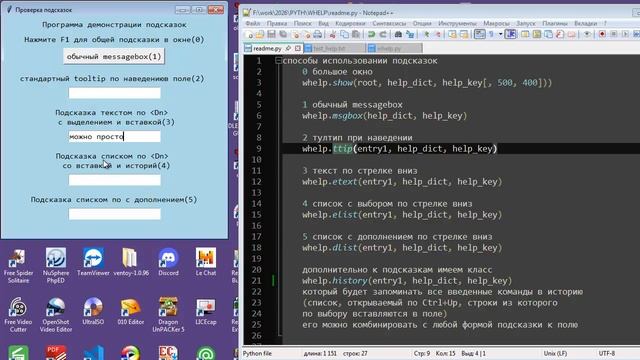
Task: Launch Dragon UnPACKer 5 shortcut
Action: click(x=168, y=315)
